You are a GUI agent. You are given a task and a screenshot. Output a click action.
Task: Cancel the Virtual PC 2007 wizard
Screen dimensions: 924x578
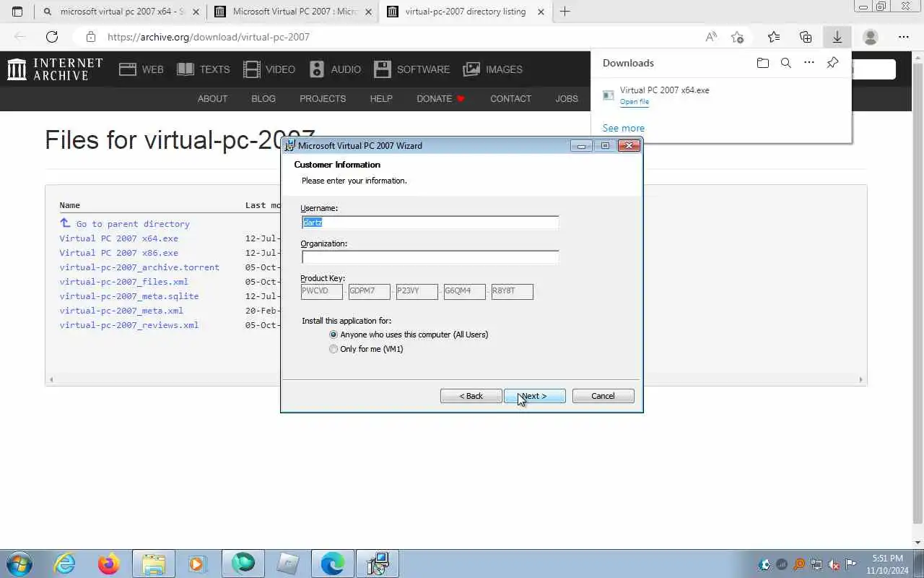(603, 396)
